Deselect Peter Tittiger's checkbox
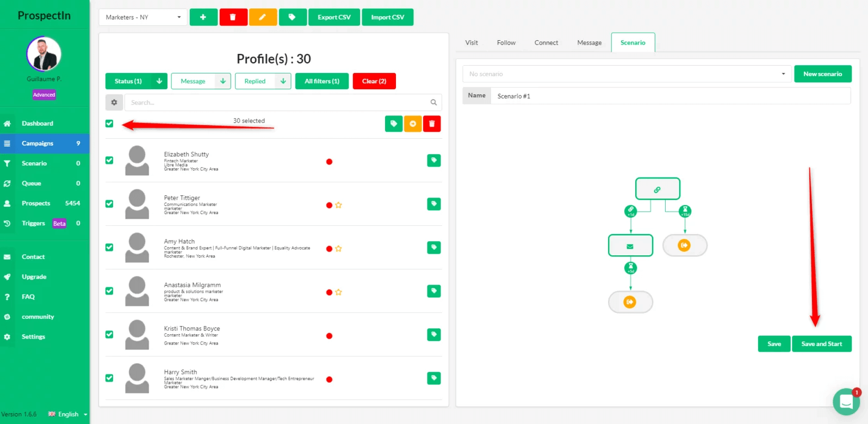868x424 pixels. pyautogui.click(x=109, y=204)
